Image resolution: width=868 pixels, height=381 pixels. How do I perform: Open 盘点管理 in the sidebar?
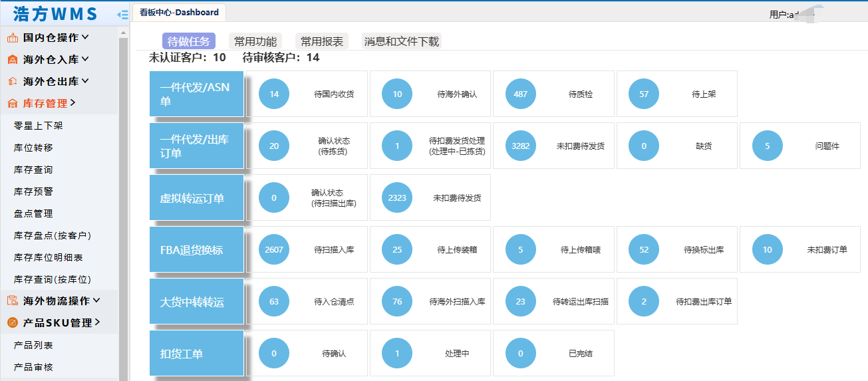[x=33, y=213]
